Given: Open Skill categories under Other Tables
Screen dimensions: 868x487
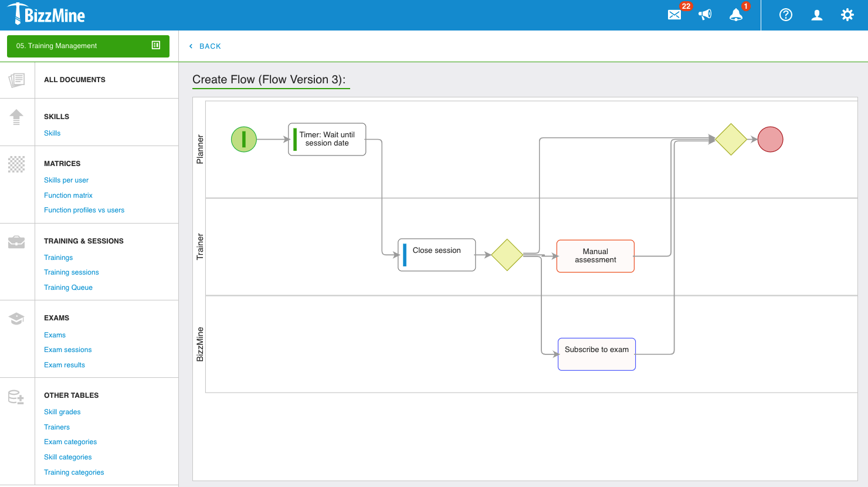Looking at the screenshot, I should pos(67,457).
